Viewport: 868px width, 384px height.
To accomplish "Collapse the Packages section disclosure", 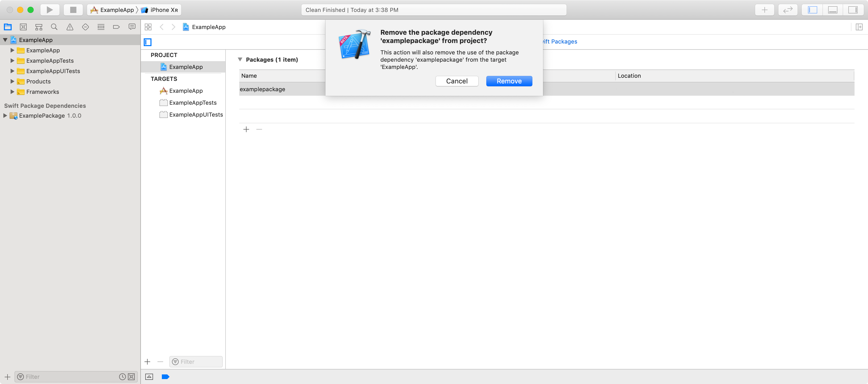I will click(239, 59).
